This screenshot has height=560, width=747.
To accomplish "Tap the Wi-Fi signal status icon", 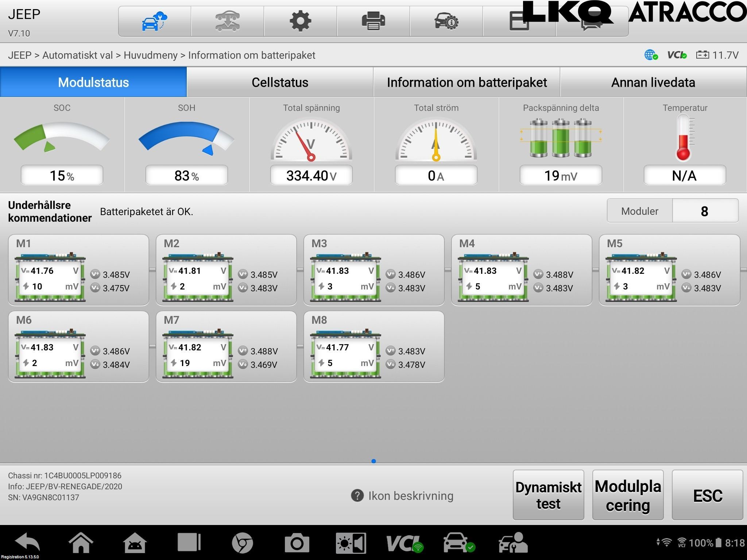I will (666, 542).
